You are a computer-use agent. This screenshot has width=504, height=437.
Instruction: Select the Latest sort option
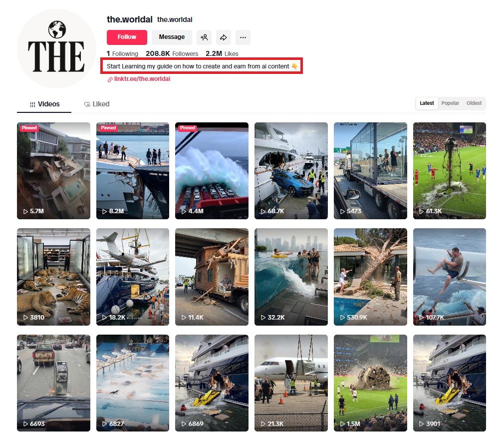[x=427, y=103]
